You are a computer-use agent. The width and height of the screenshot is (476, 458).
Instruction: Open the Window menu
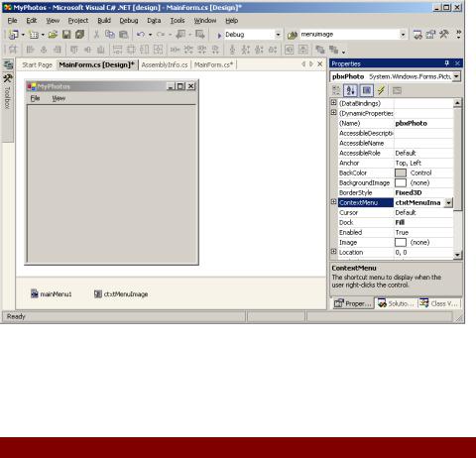[x=205, y=21]
